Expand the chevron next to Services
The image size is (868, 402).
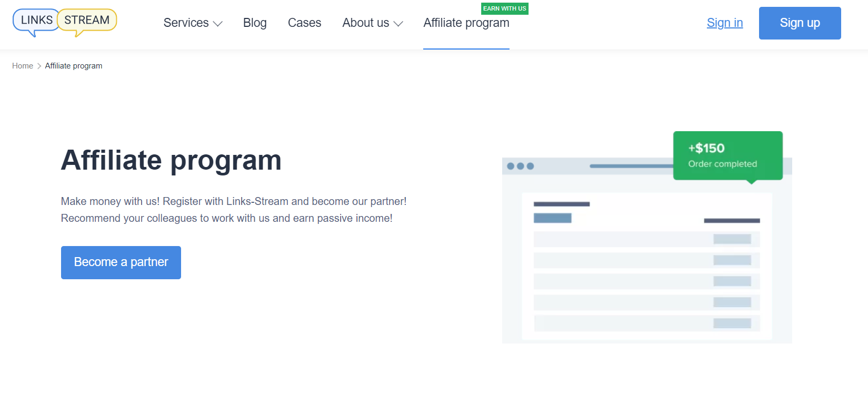point(217,24)
